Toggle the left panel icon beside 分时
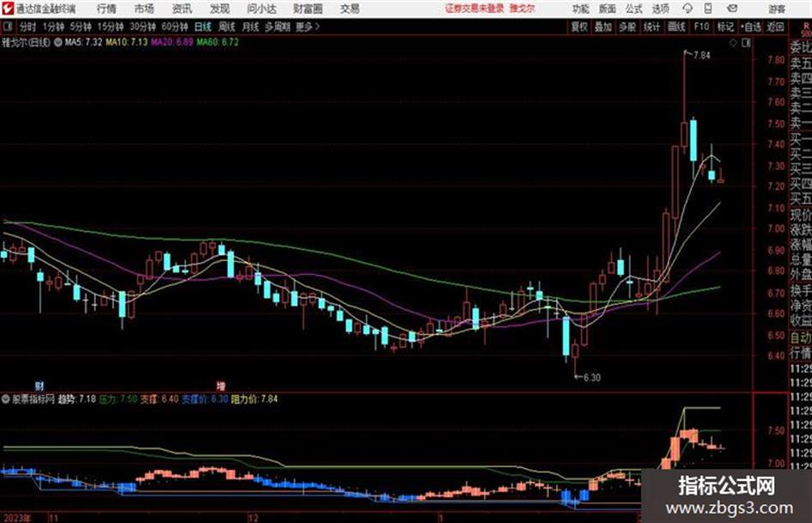Screen dimensions: 812x523 (x=7, y=27)
